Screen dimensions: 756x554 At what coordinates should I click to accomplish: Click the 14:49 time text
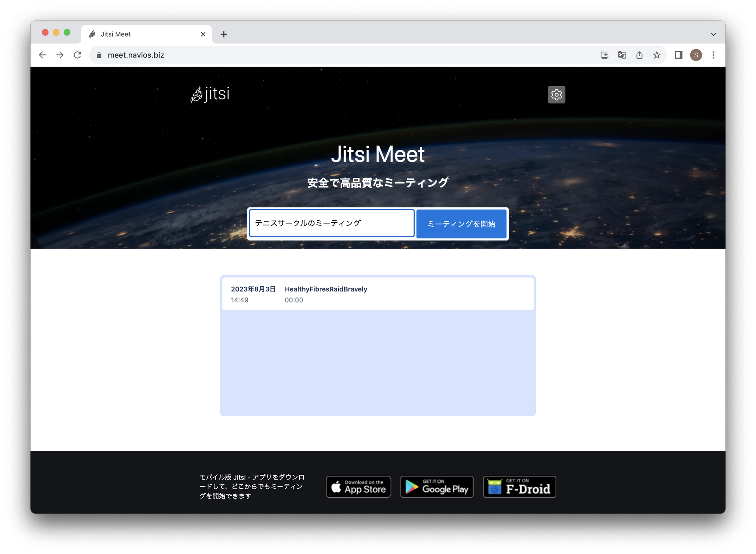click(x=239, y=300)
